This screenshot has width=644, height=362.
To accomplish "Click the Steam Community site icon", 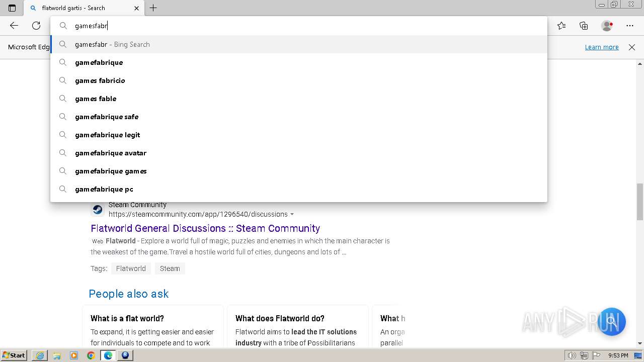I will pos(98,210).
